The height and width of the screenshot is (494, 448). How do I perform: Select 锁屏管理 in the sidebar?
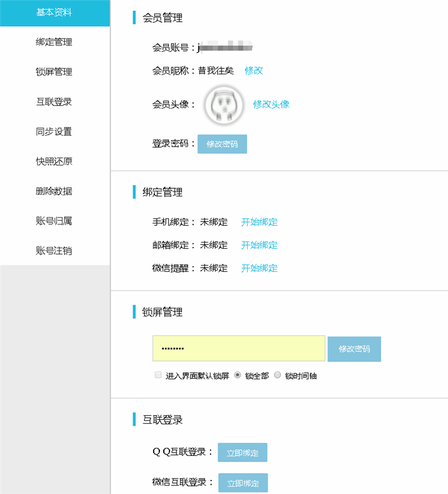point(54,72)
